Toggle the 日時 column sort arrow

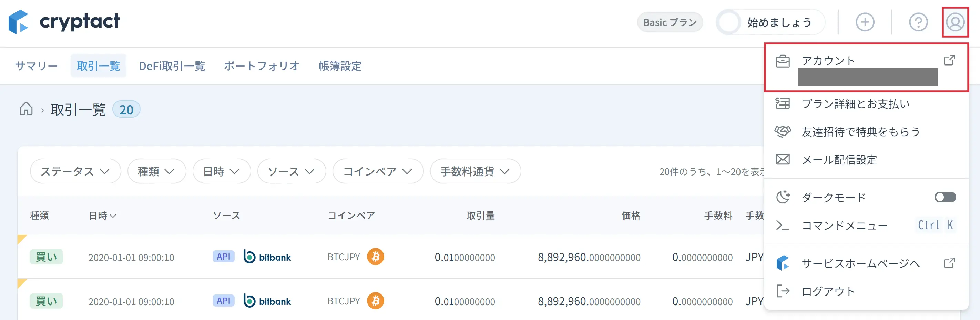pos(113,216)
